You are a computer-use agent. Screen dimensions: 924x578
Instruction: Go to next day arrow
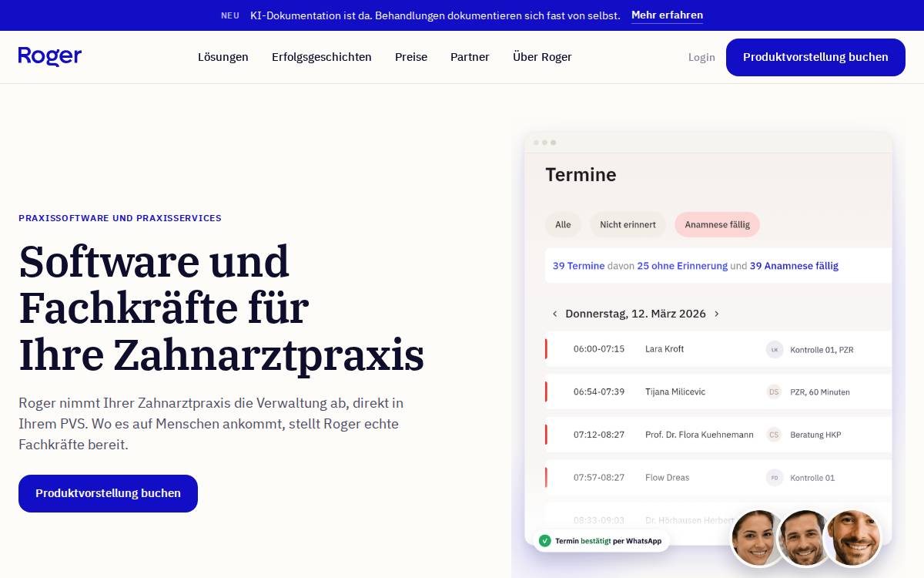(716, 314)
